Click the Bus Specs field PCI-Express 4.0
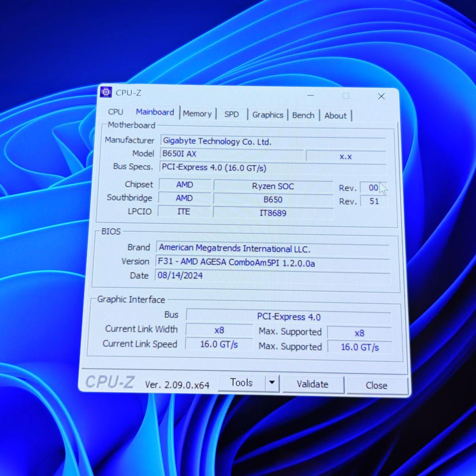The width and height of the screenshot is (476, 476). coord(273,168)
